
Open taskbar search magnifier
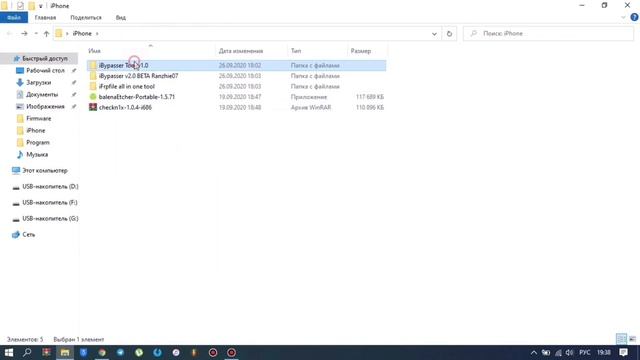click(x=27, y=352)
